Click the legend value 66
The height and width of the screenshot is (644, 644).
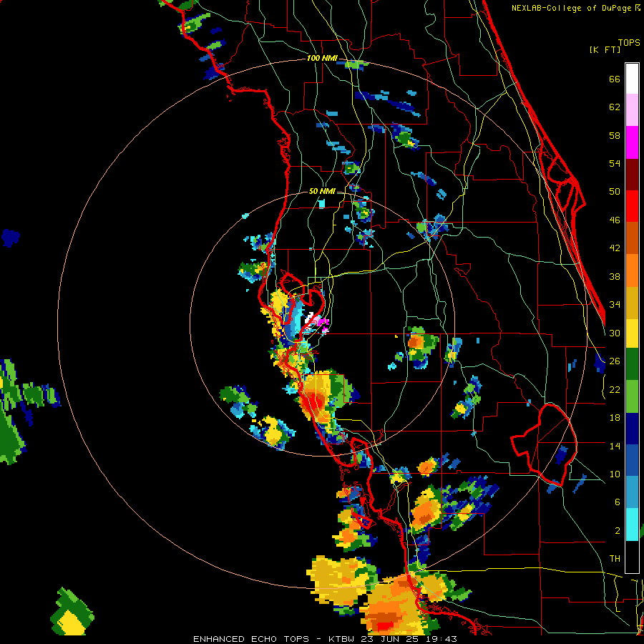615,79
